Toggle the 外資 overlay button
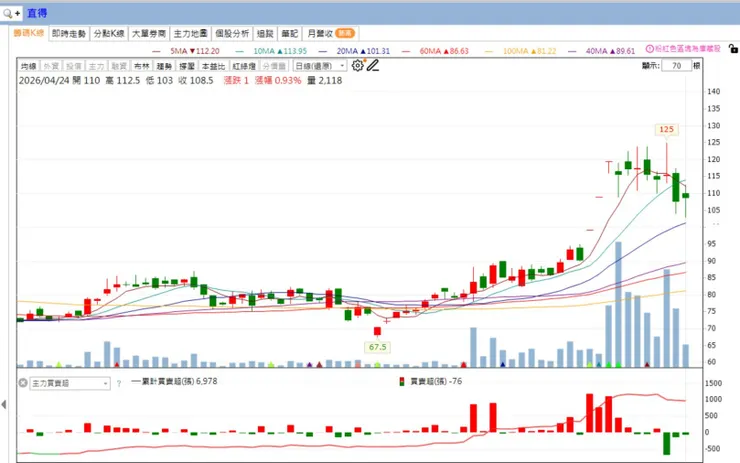The height and width of the screenshot is (463, 740). (x=51, y=66)
